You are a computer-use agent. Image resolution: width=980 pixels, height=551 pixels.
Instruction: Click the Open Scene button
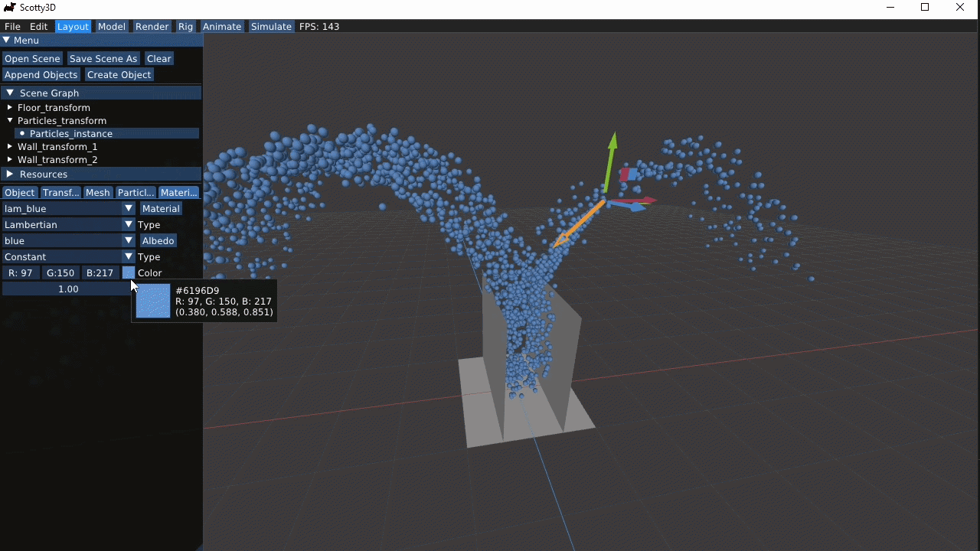pos(32,59)
